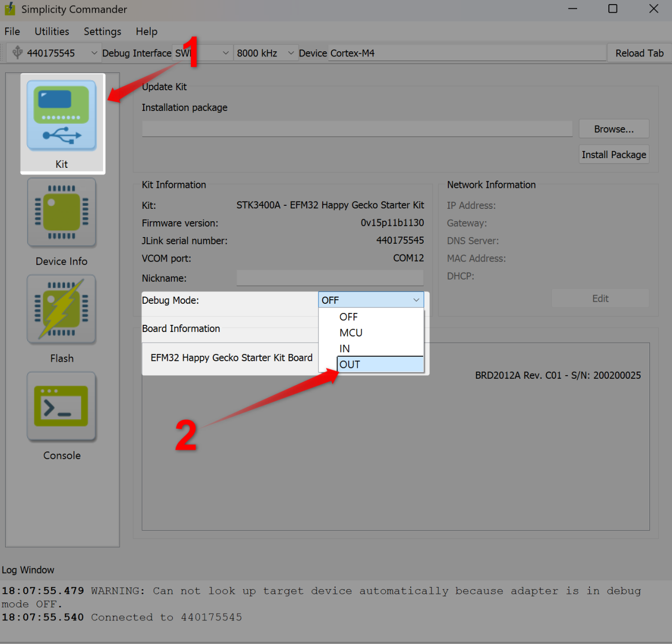This screenshot has height=644, width=672.
Task: Open the Kit panel icon
Action: tap(62, 116)
